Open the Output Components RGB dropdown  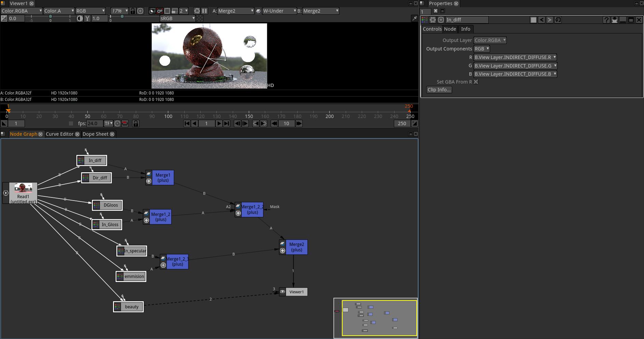[482, 49]
